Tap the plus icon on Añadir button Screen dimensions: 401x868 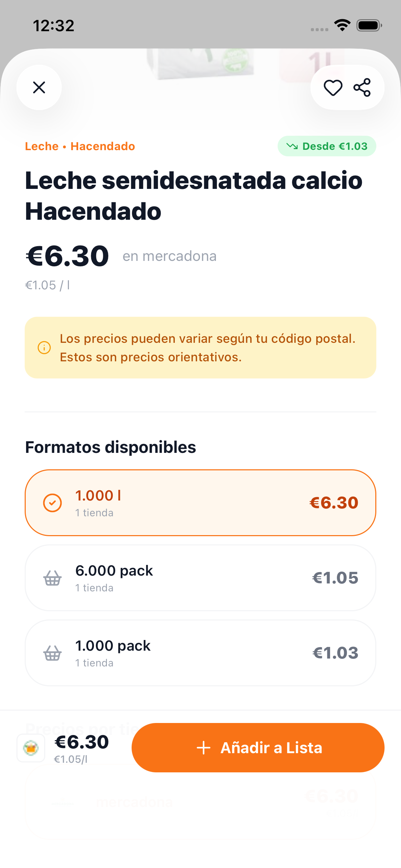[204, 748]
